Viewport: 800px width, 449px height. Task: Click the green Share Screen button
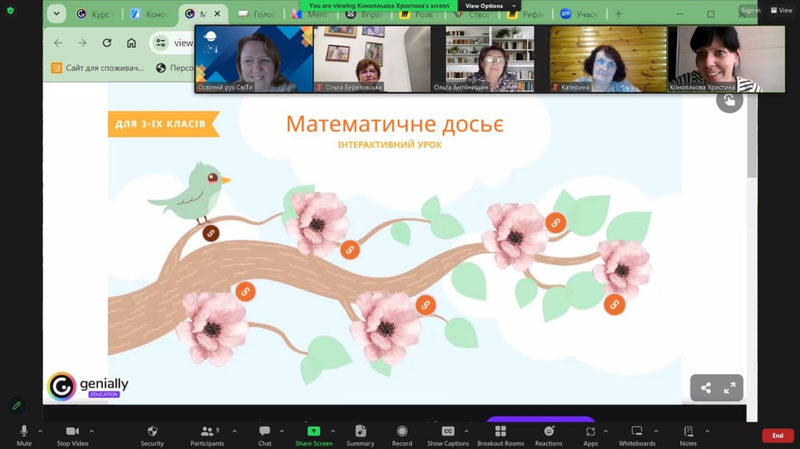(x=313, y=435)
